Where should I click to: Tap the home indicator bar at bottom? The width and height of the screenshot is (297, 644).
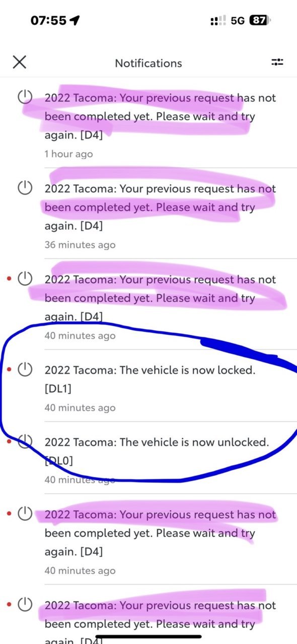pos(148,637)
